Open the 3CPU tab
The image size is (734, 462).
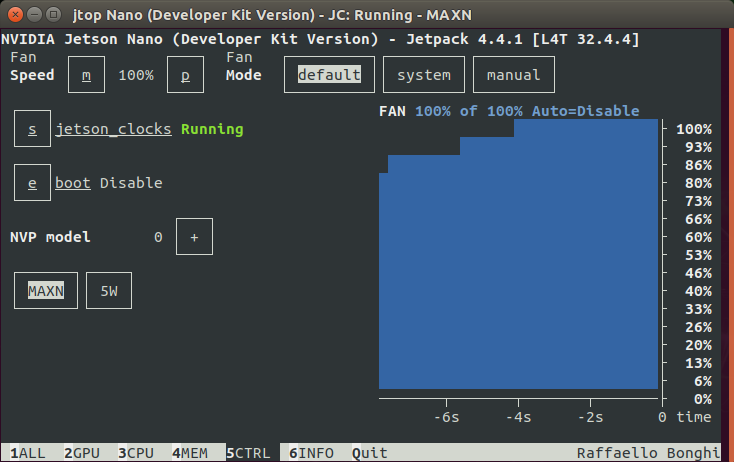pyautogui.click(x=136, y=453)
